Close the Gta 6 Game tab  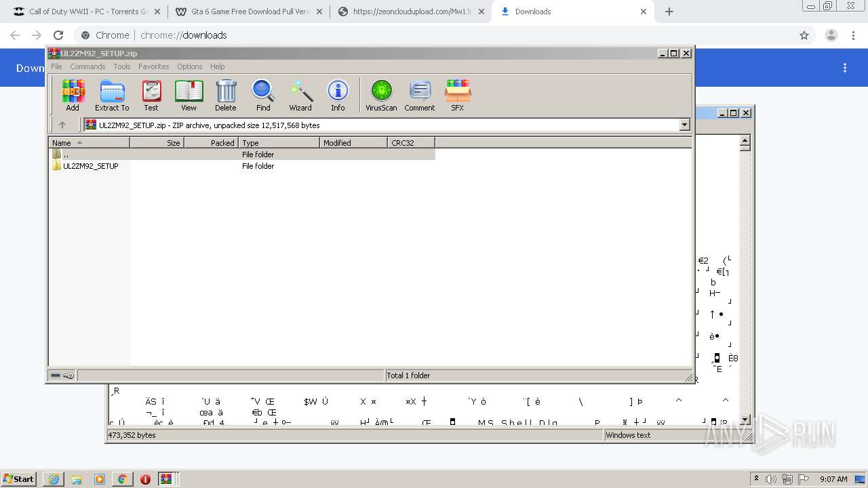[x=319, y=12]
